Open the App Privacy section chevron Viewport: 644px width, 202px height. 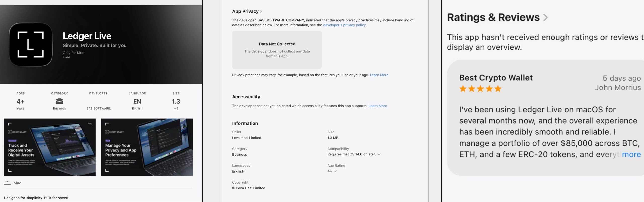tap(261, 11)
